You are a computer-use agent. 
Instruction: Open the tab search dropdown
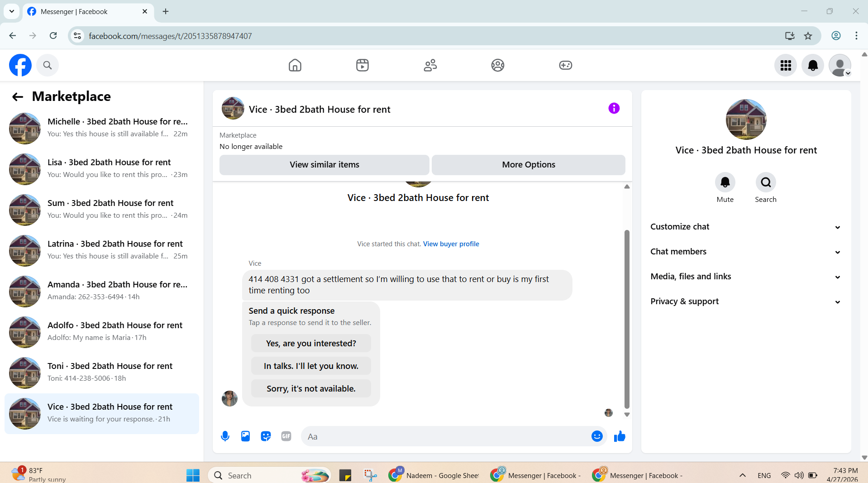click(x=12, y=11)
